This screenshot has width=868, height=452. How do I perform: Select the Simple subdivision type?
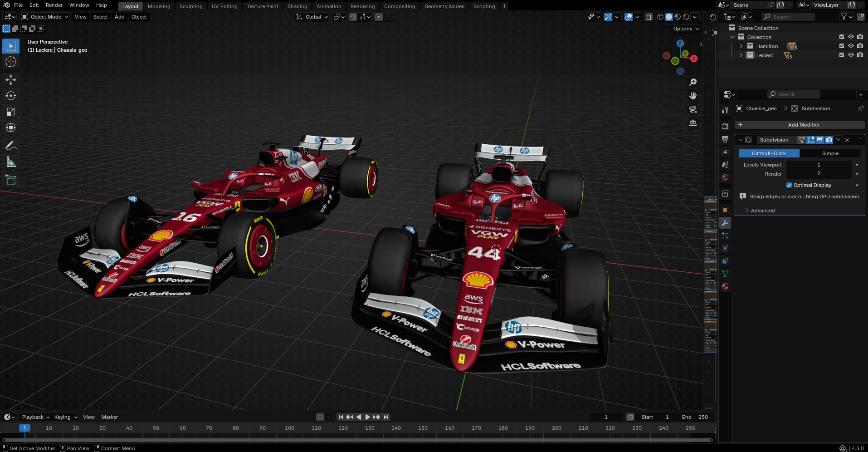pos(830,153)
